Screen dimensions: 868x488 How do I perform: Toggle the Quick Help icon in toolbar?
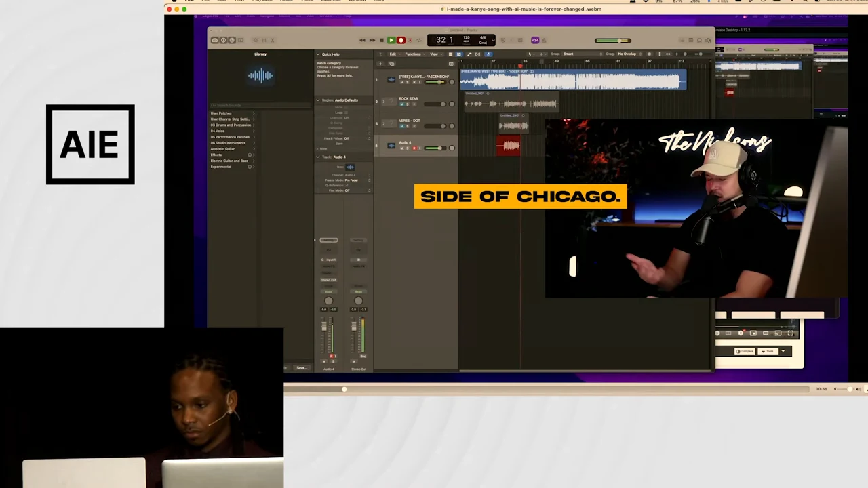pos(232,40)
